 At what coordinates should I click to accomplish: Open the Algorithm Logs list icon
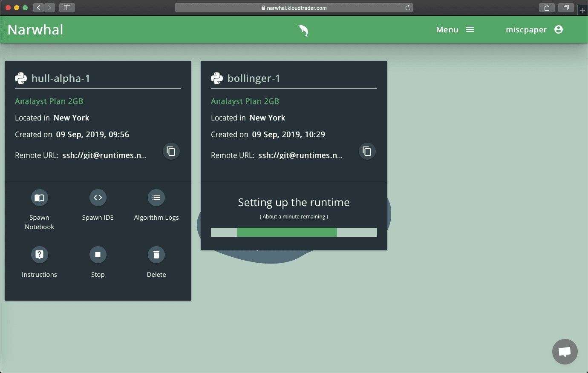pos(156,198)
